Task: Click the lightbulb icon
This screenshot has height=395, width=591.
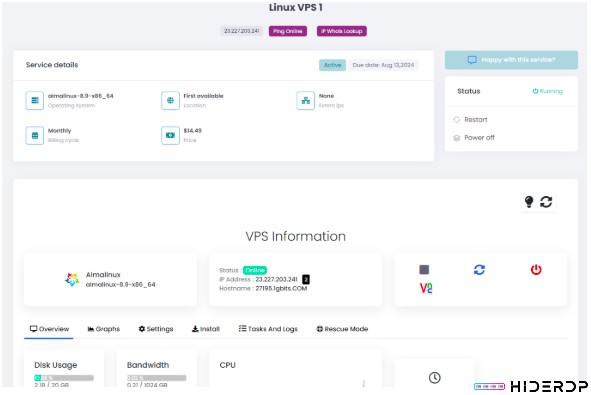Action: coord(529,202)
